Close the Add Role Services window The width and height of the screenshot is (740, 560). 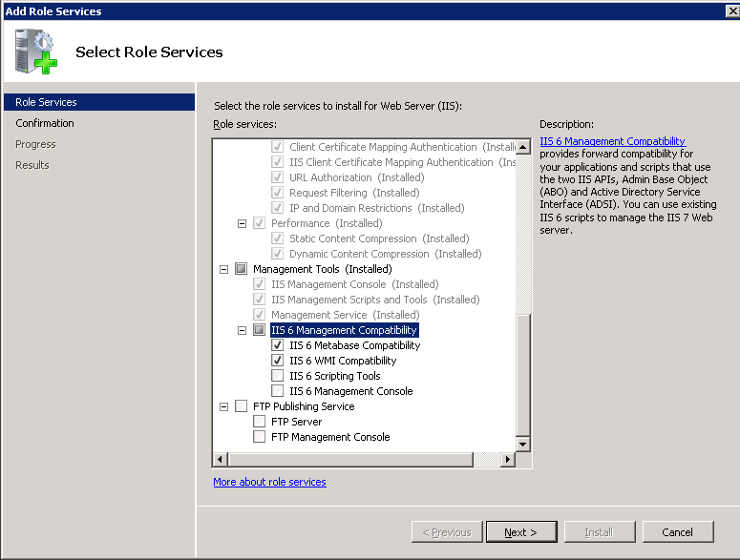730,10
